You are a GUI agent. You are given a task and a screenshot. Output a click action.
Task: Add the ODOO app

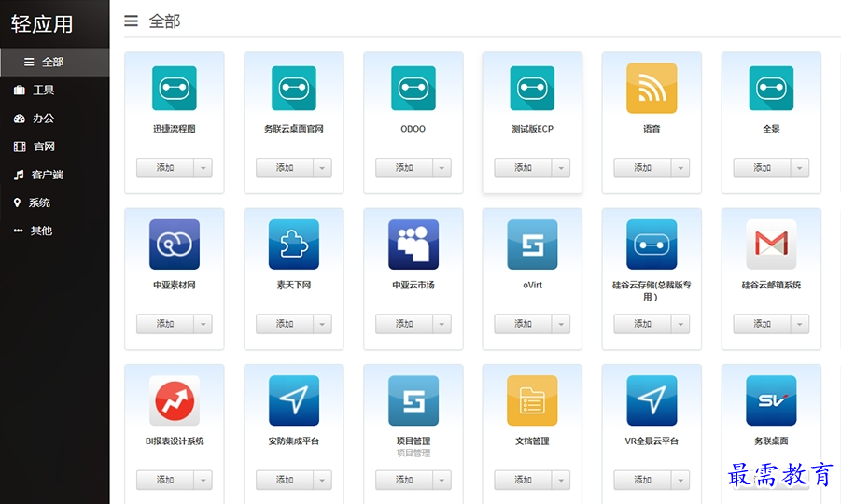tap(404, 168)
